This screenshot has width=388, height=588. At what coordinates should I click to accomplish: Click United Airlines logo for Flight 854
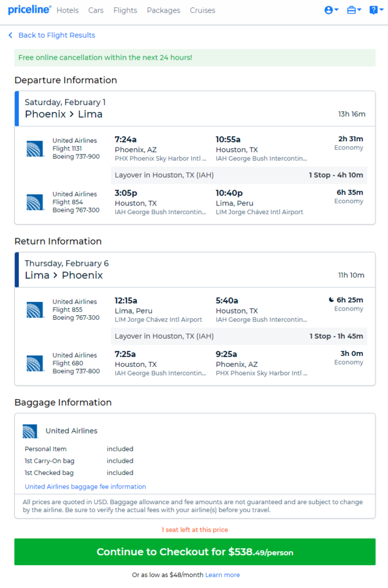click(34, 202)
